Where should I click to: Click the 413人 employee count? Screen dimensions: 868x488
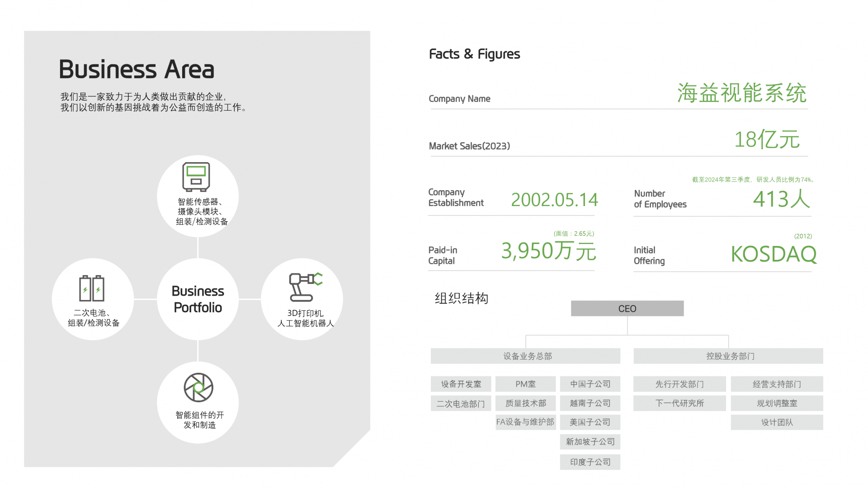point(782,199)
